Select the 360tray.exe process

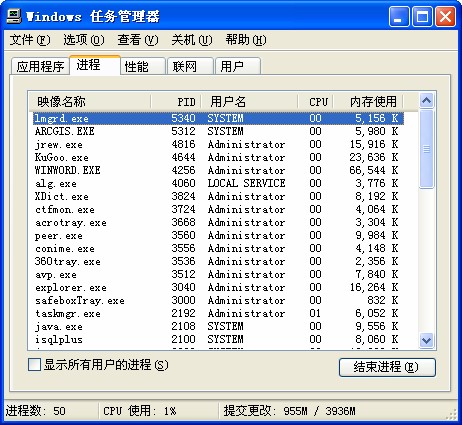218,261
